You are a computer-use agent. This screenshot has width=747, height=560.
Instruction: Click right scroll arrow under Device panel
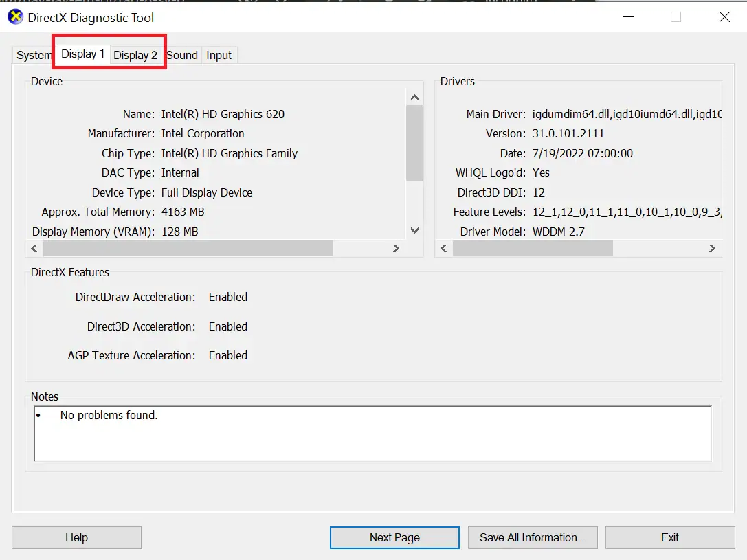tap(396, 248)
